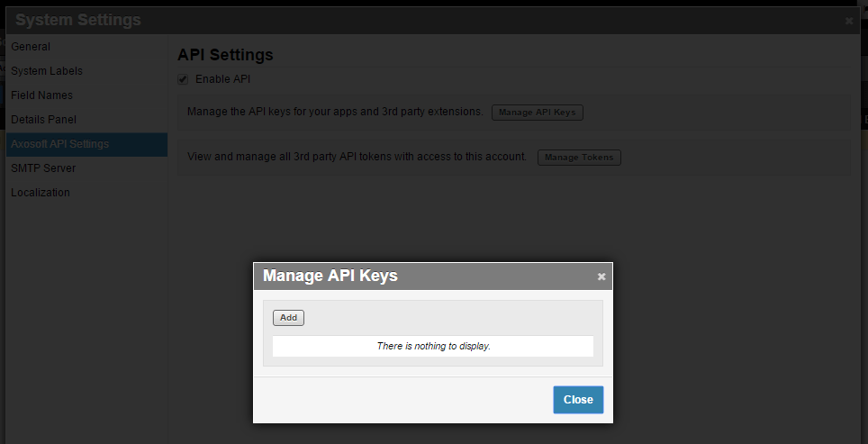This screenshot has height=444, width=868.
Task: Click the Add button in Manage API Keys
Action: (288, 318)
